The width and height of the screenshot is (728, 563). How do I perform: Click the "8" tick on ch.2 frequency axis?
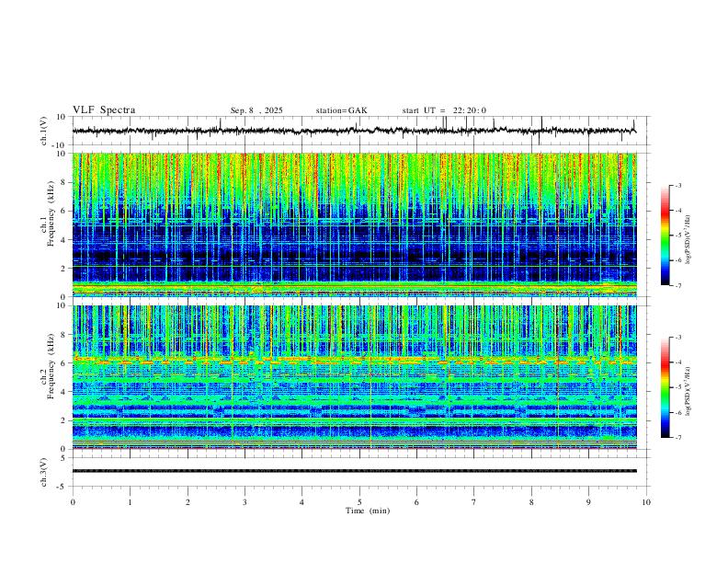coord(63,335)
